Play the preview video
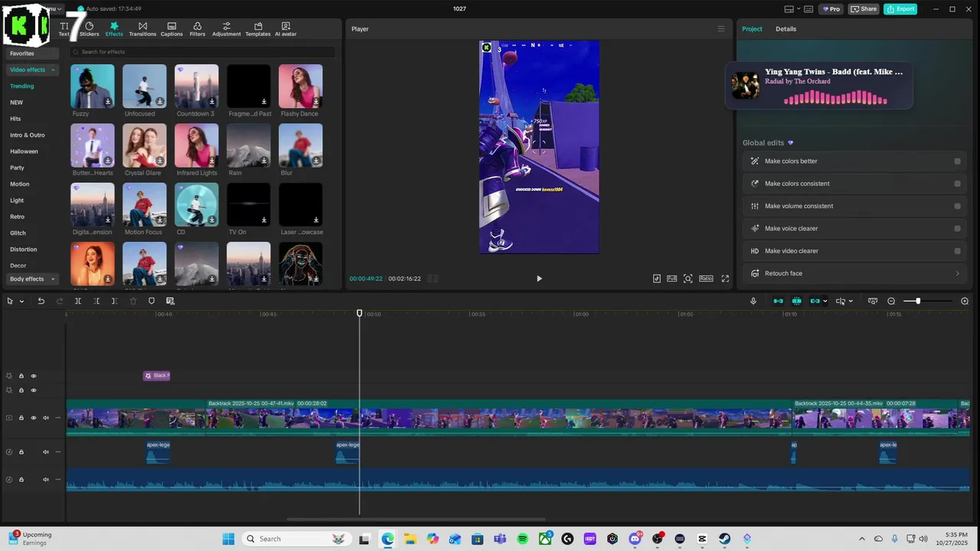The width and height of the screenshot is (980, 551). [539, 279]
